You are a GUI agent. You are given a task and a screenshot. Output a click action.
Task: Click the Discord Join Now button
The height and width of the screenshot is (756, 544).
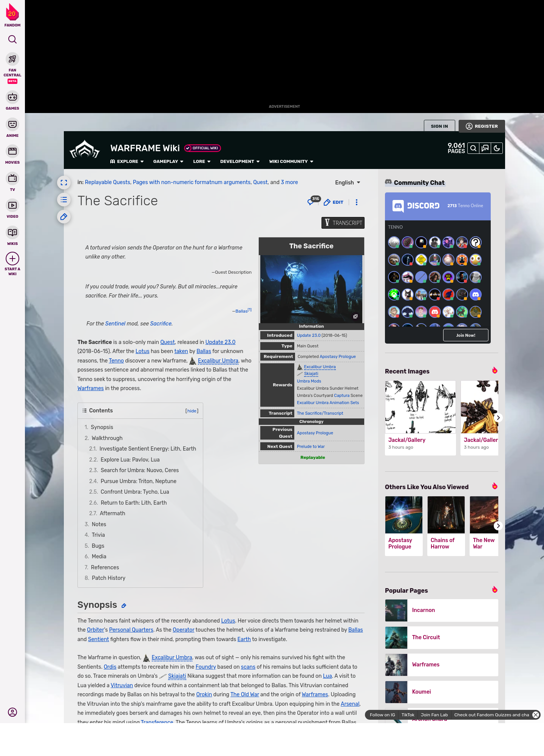click(x=465, y=335)
